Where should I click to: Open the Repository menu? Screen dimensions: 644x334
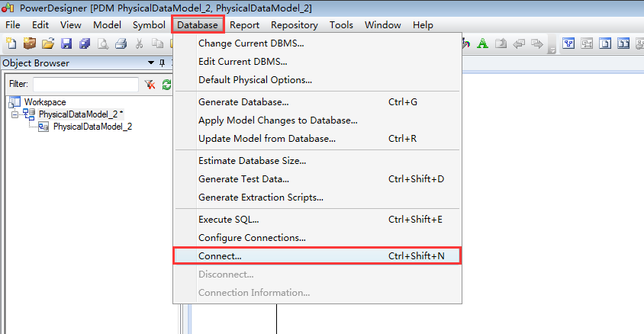pyautogui.click(x=294, y=25)
